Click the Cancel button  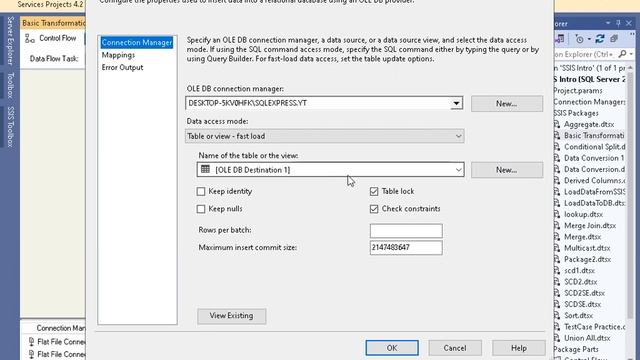[x=455, y=348]
